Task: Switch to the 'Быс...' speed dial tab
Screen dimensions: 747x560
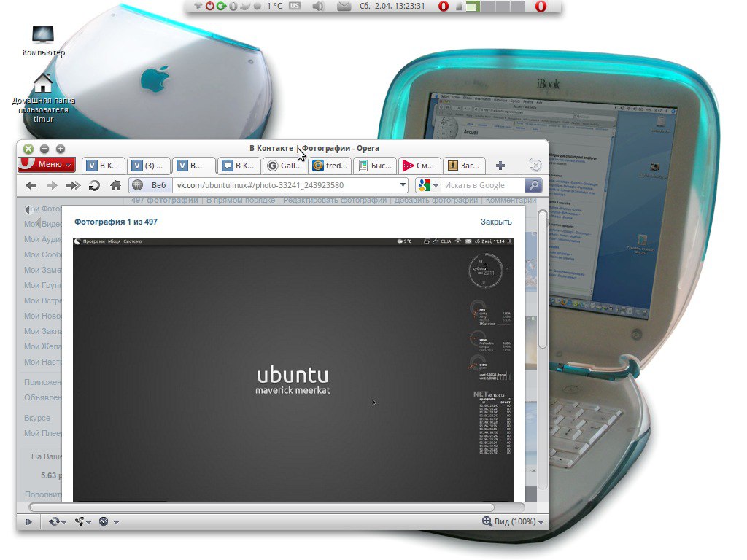Action: [375, 166]
